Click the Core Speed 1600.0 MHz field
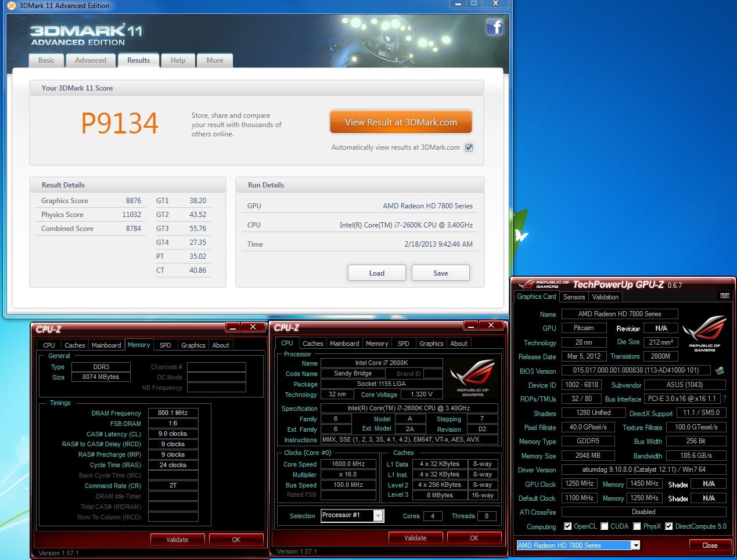Screen dimensions: 737x560 (x=348, y=464)
